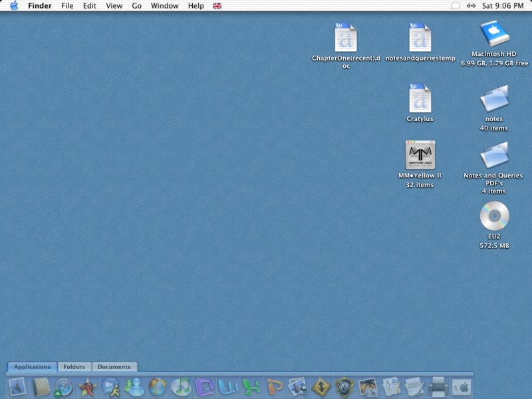532x399 pixels.
Task: Open Address Book in the dock
Action: [41, 387]
